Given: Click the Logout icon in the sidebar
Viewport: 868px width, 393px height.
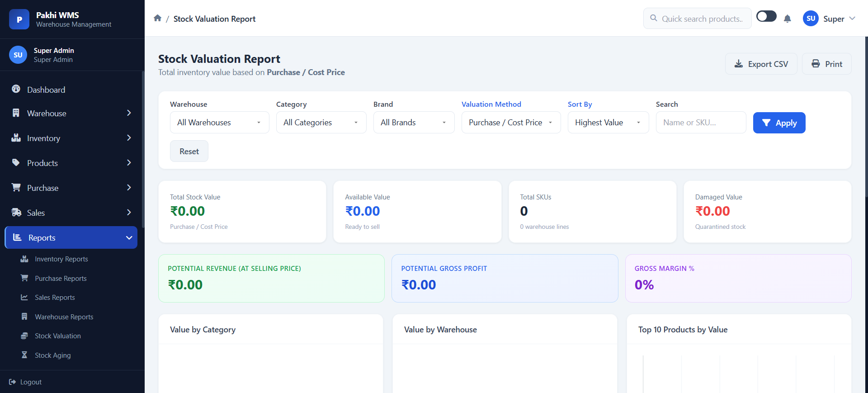Looking at the screenshot, I should [x=12, y=382].
